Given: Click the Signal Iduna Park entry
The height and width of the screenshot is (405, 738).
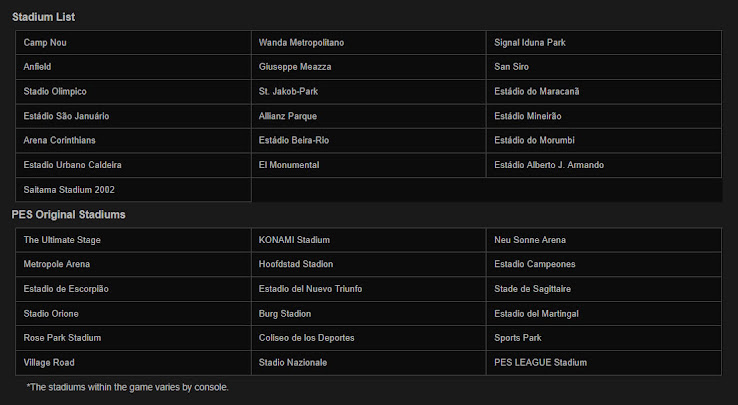Looking at the screenshot, I should point(604,42).
